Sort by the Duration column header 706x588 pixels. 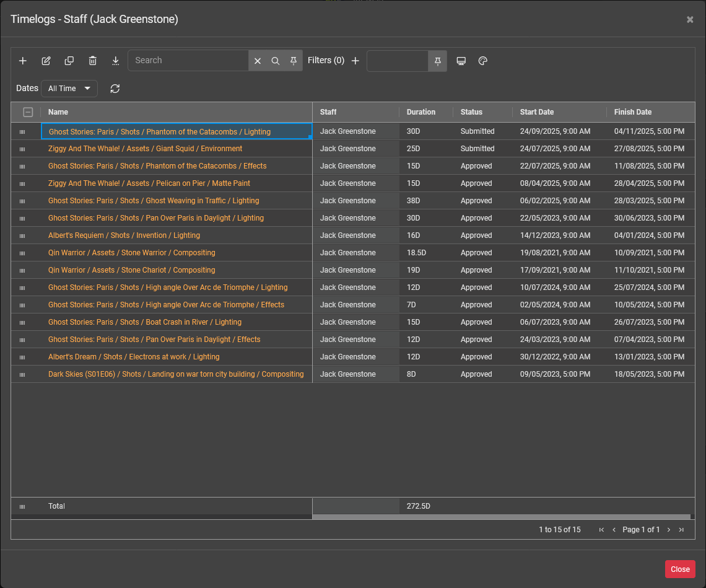pyautogui.click(x=421, y=112)
